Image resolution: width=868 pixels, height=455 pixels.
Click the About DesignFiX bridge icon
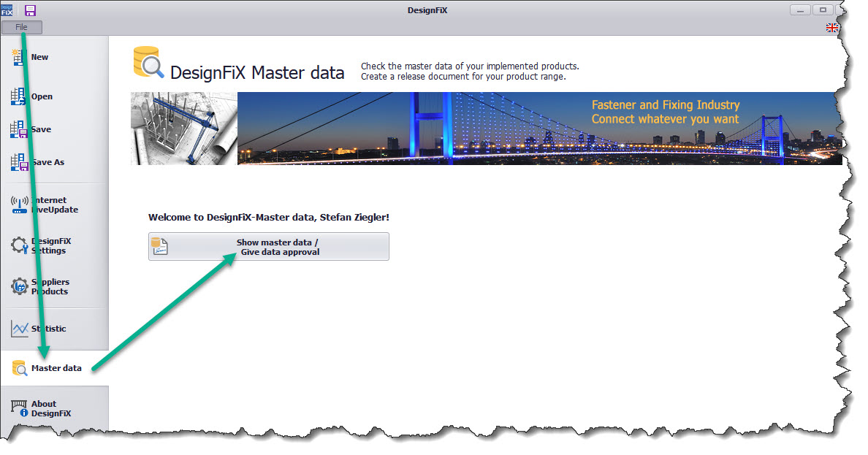point(20,408)
